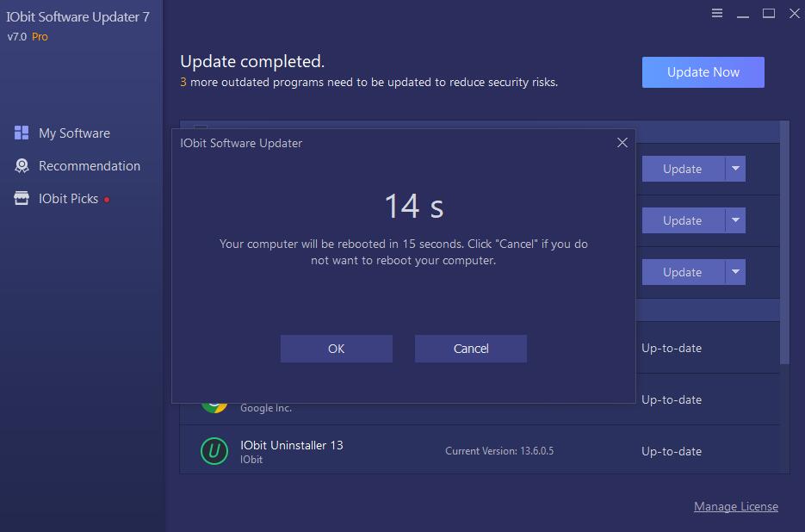The width and height of the screenshot is (805, 532).
Task: Confirm the reboot with OK
Action: pos(337,349)
